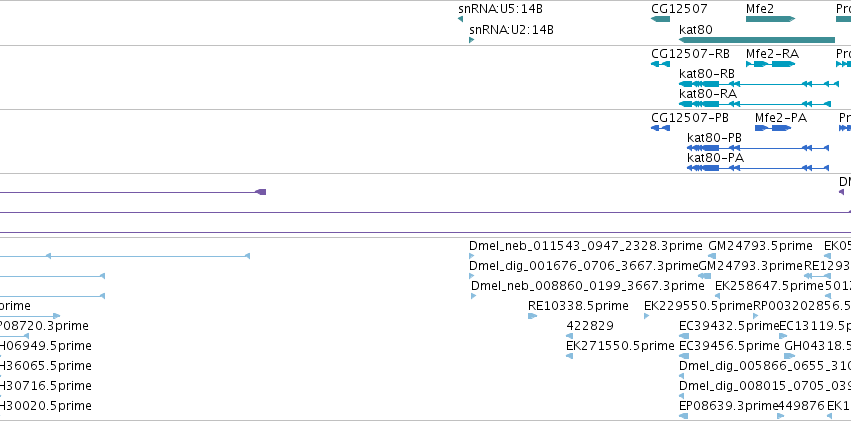The height and width of the screenshot is (421, 851).
Task: Click the CG12507-RB transcript label
Action: pyautogui.click(x=690, y=54)
